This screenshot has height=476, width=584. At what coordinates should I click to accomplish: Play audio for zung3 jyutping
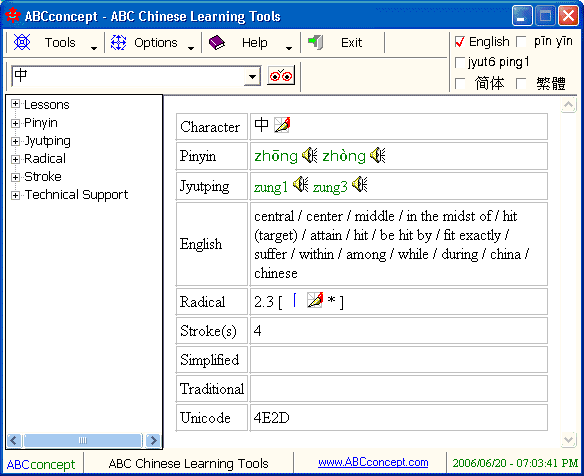point(359,184)
